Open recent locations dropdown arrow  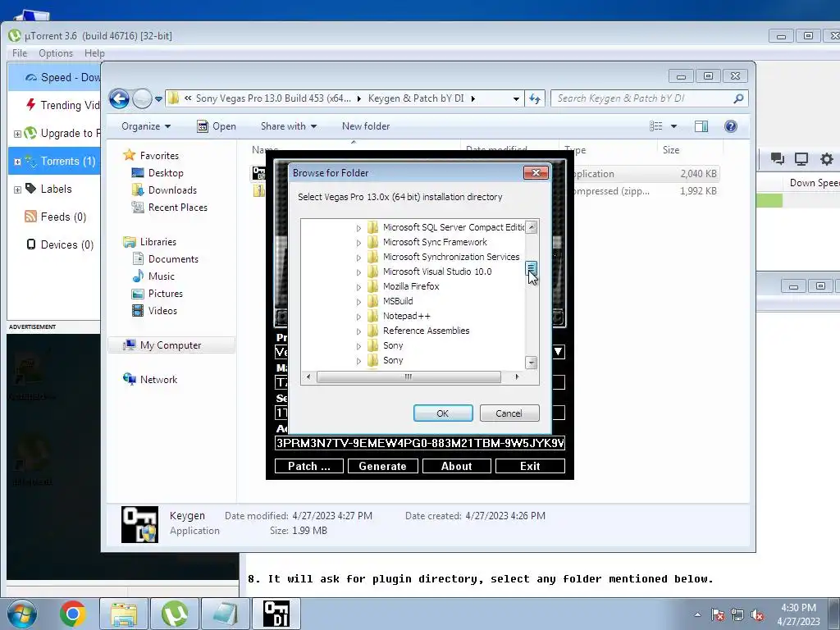click(158, 99)
